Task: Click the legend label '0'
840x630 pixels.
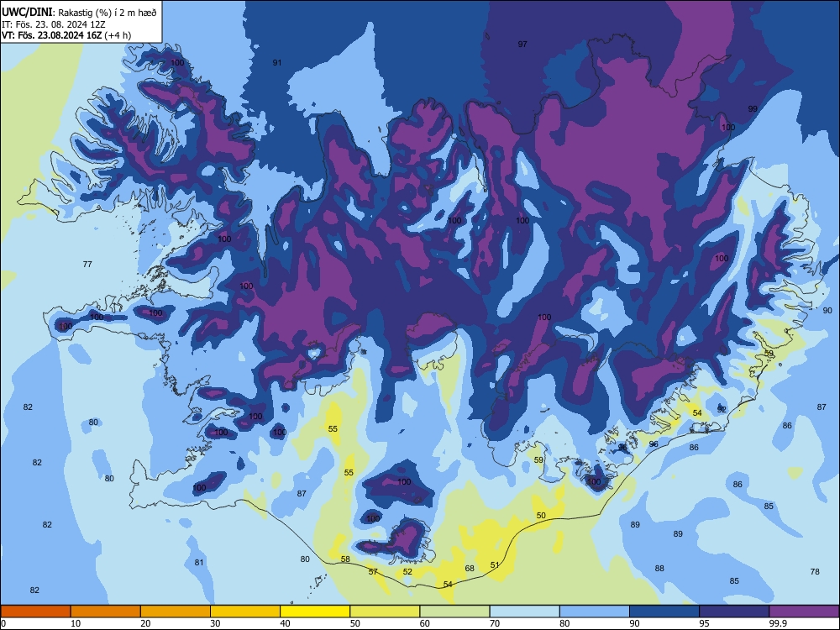Action: click(x=3, y=623)
